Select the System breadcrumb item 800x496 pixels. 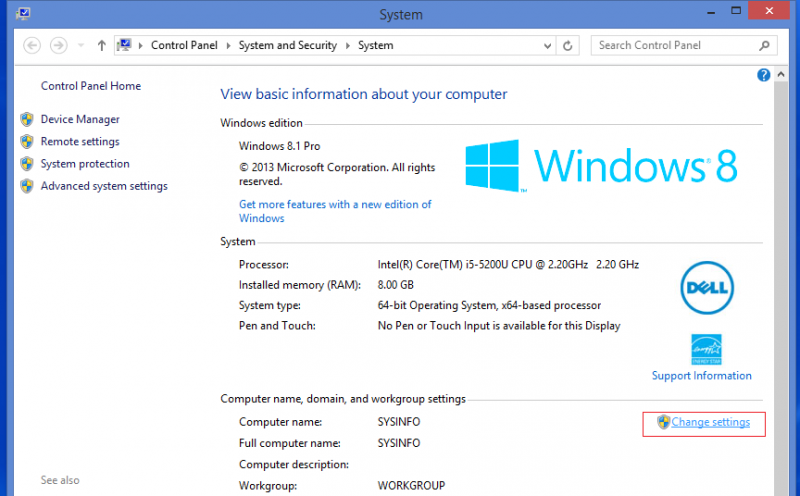376,45
